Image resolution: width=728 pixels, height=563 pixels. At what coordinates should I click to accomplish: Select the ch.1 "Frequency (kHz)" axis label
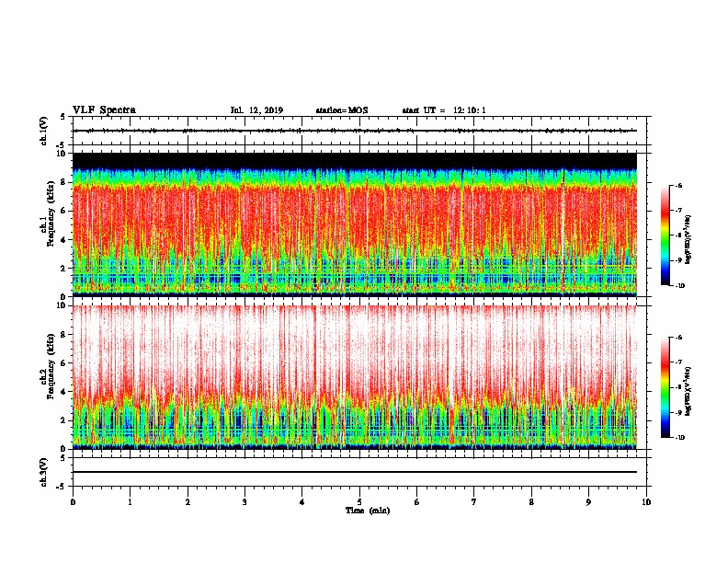point(51,213)
